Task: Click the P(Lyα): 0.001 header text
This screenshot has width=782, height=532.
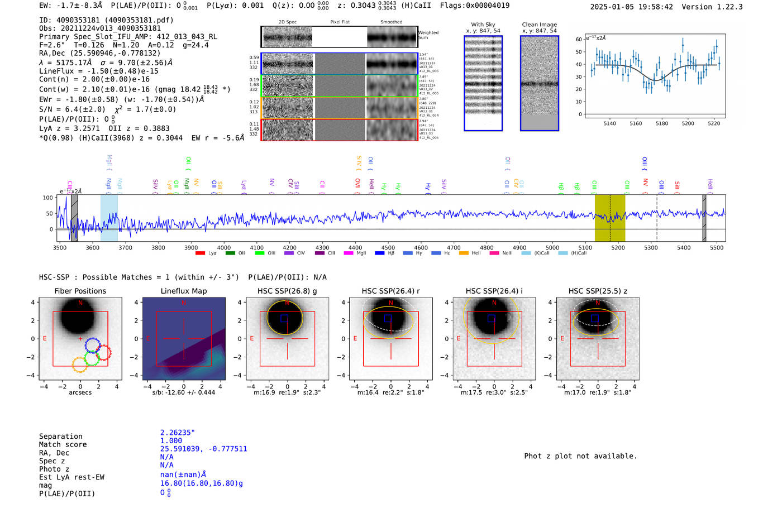Action: tap(235, 6)
